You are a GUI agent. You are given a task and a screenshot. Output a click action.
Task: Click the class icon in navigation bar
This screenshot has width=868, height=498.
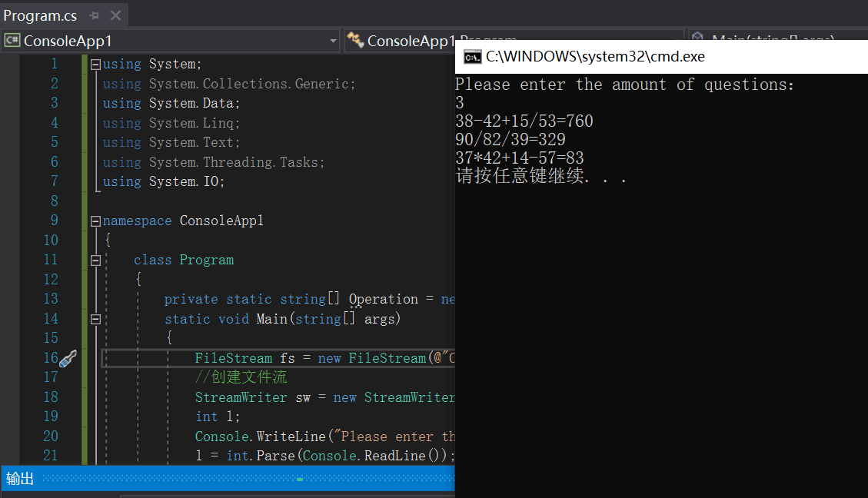point(355,40)
